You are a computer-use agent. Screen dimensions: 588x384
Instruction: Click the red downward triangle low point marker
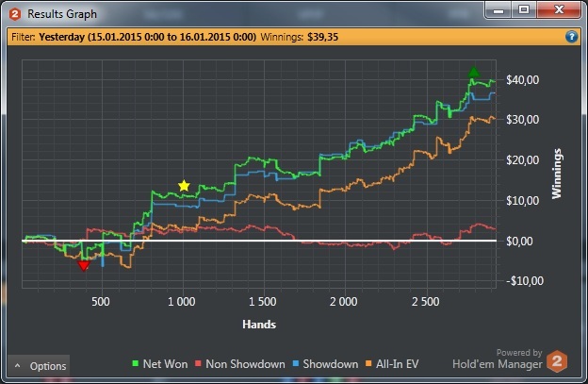(83, 266)
